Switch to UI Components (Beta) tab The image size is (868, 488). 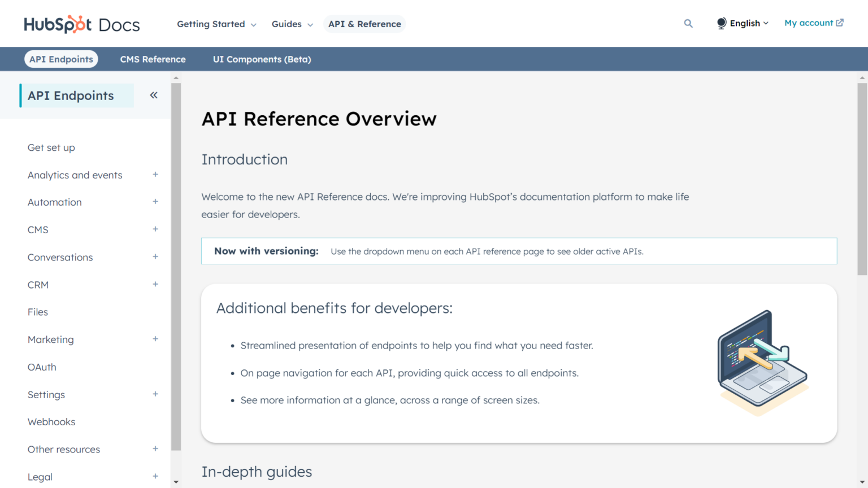point(262,59)
